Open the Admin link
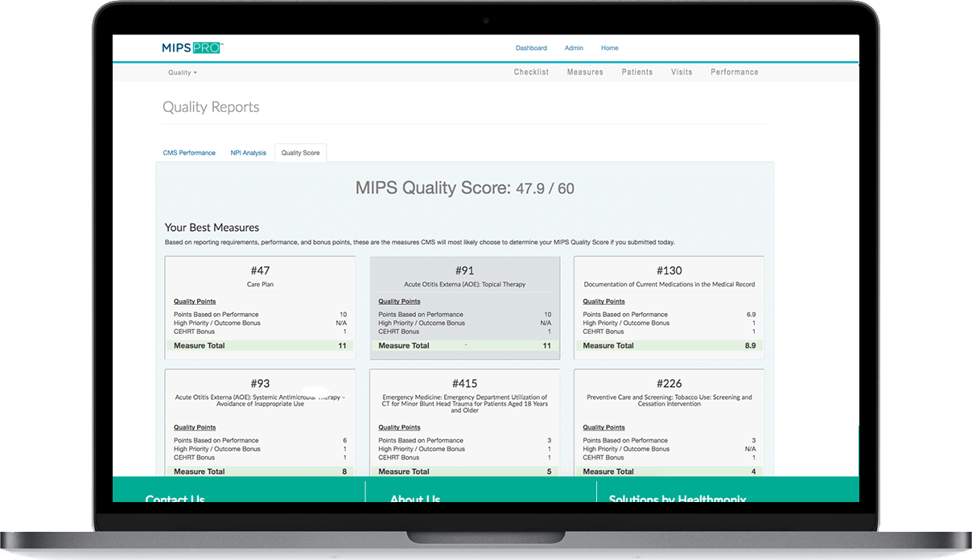The height and width of the screenshot is (560, 972). coord(574,48)
